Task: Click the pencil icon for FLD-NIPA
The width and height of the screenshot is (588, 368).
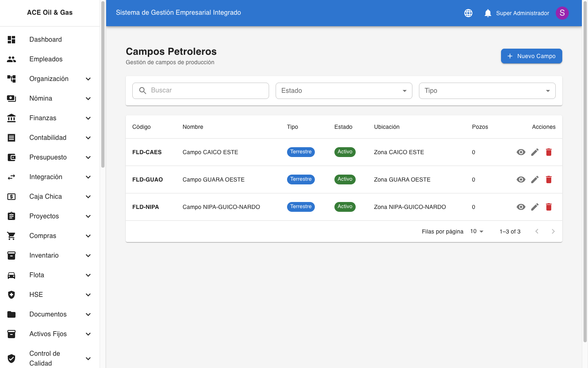Action: tap(535, 207)
